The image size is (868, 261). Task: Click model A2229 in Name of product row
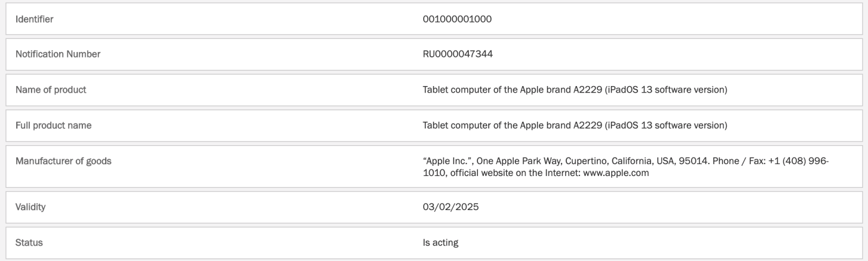pos(588,90)
